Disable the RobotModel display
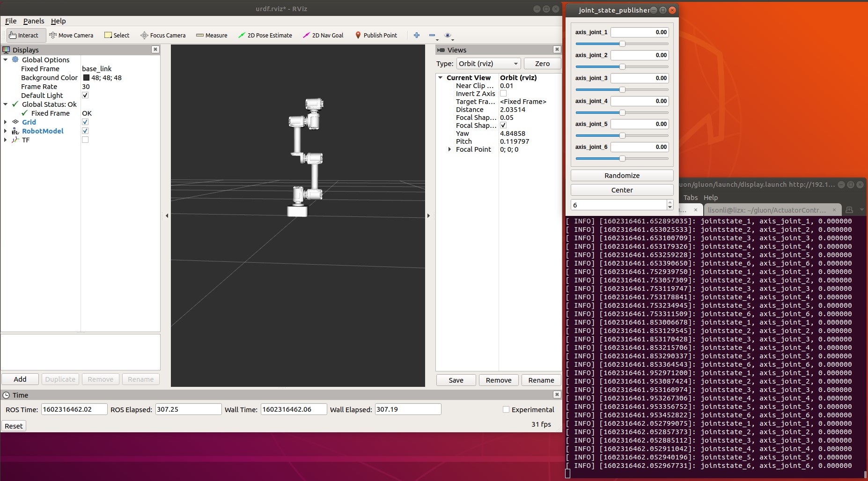Image resolution: width=868 pixels, height=481 pixels. pos(85,131)
